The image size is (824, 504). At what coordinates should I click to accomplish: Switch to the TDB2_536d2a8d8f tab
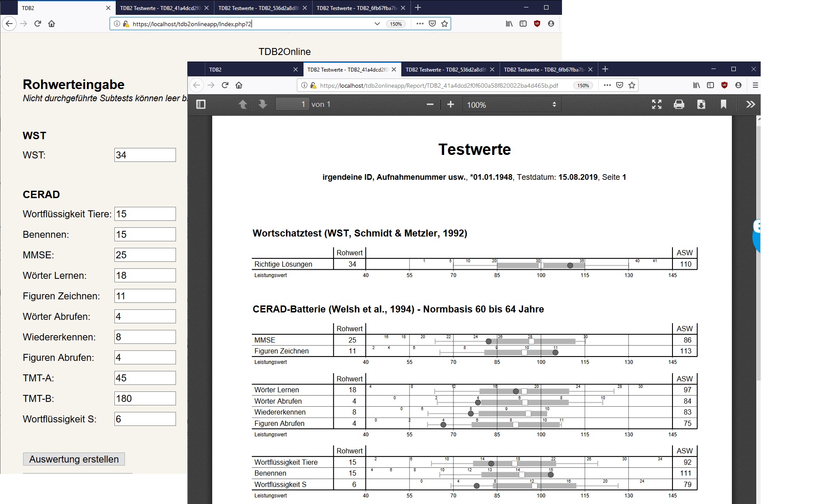(x=445, y=69)
